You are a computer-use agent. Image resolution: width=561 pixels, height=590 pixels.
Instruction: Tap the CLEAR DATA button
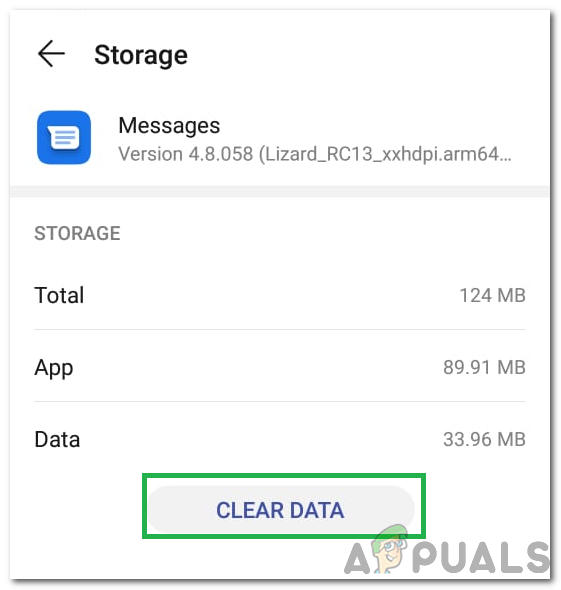point(280,510)
